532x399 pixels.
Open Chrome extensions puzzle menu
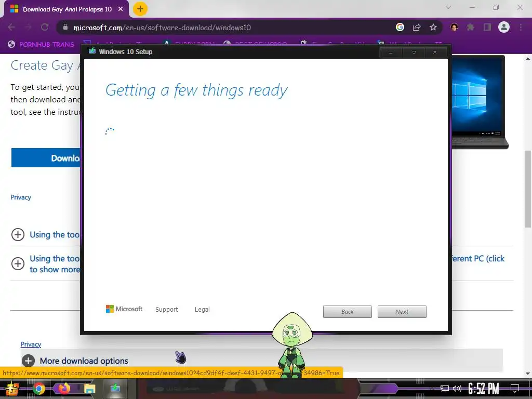pos(471,27)
